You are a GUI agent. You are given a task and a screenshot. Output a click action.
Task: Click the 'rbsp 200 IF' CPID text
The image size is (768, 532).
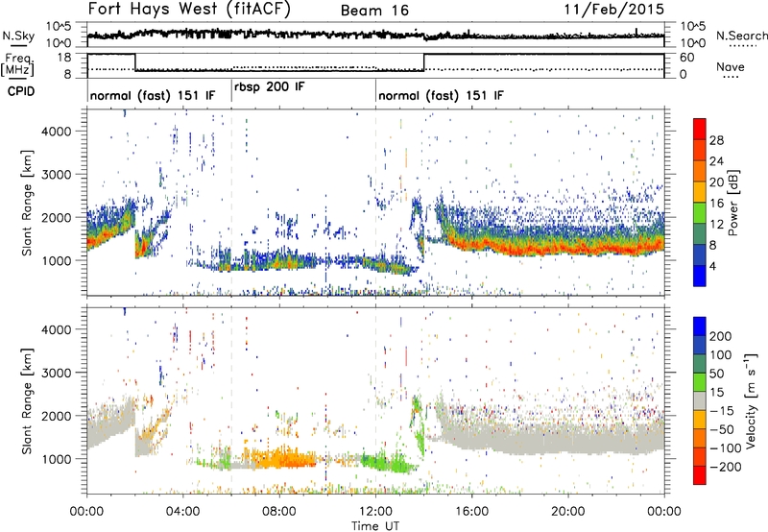pyautogui.click(x=270, y=87)
